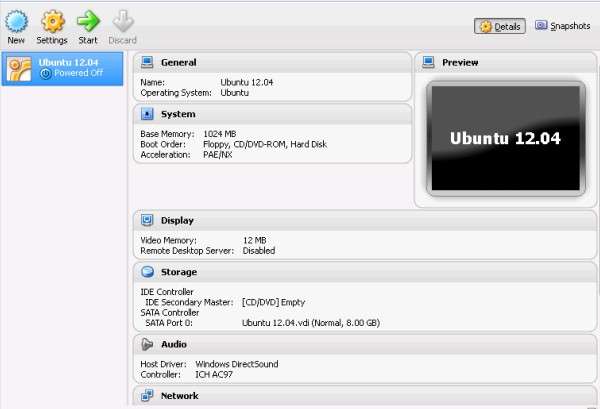Click the Network section adapter icon
The image size is (600, 409).
[x=147, y=396]
